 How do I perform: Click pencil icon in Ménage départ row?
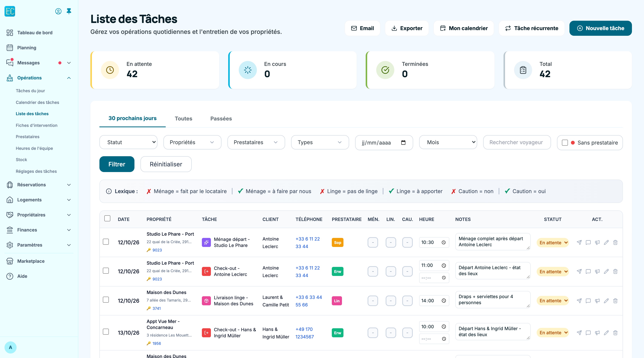pyautogui.click(x=606, y=242)
